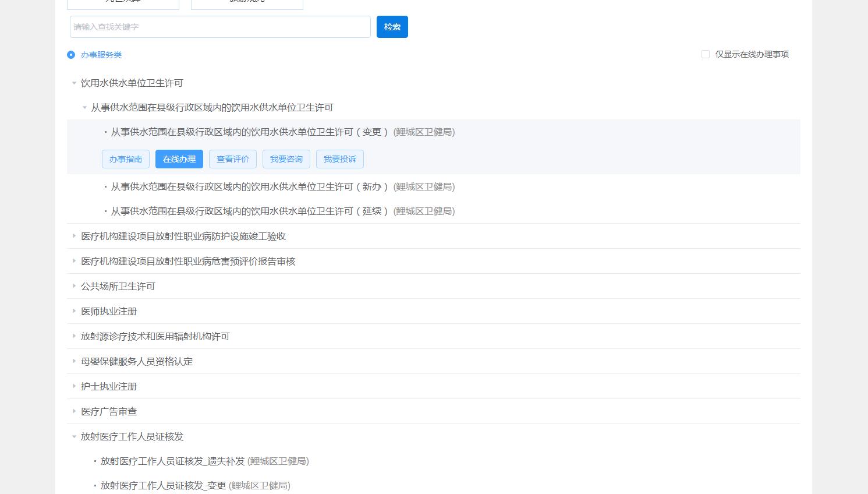Select the 办事服务类 radio button
This screenshot has height=494, width=868.
point(71,54)
